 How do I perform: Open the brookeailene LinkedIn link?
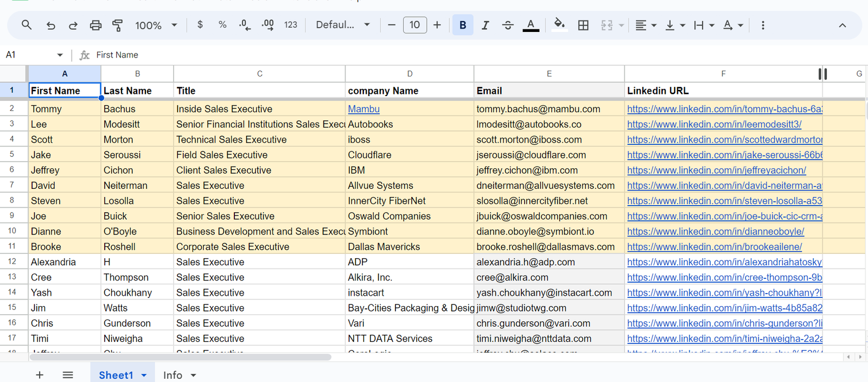coord(714,247)
